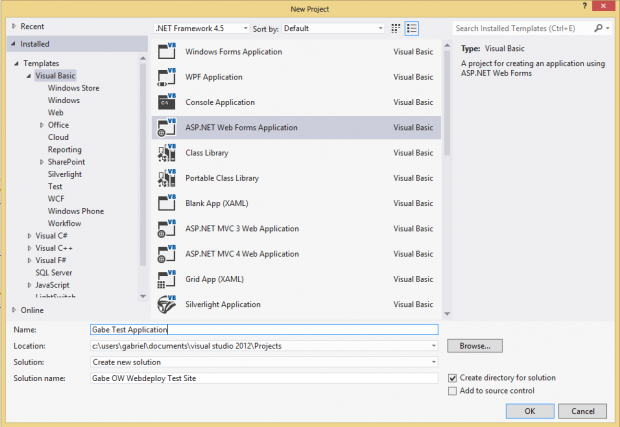620x427 pixels.
Task: Switch to small icons view
Action: click(395, 28)
